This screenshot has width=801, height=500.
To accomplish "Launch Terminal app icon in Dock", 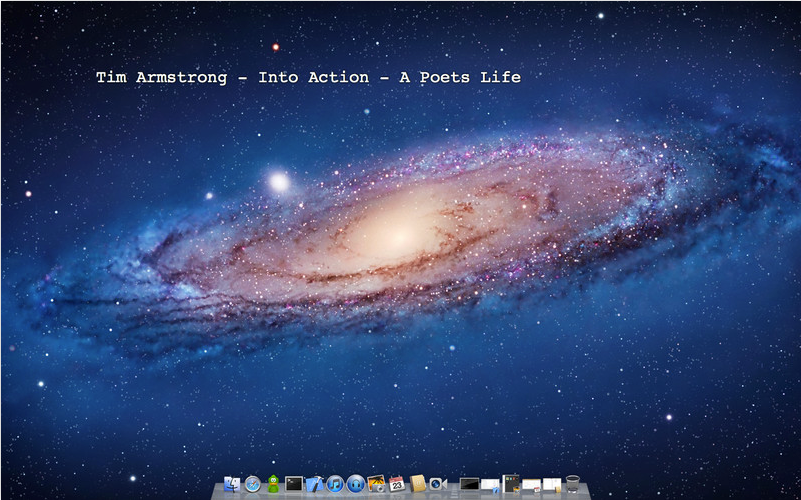I will click(x=294, y=484).
